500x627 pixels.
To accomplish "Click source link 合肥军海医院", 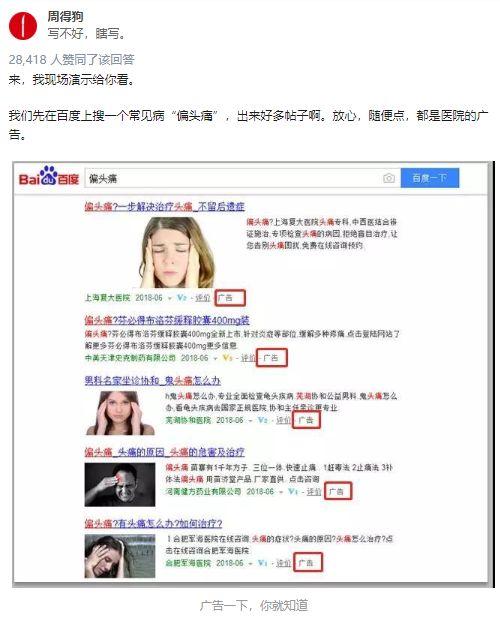I will (188, 563).
